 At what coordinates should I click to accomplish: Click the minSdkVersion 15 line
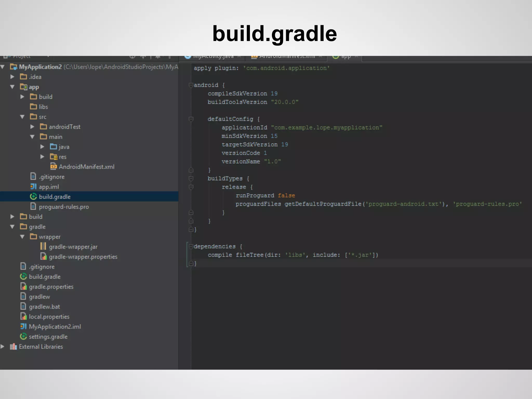250,136
